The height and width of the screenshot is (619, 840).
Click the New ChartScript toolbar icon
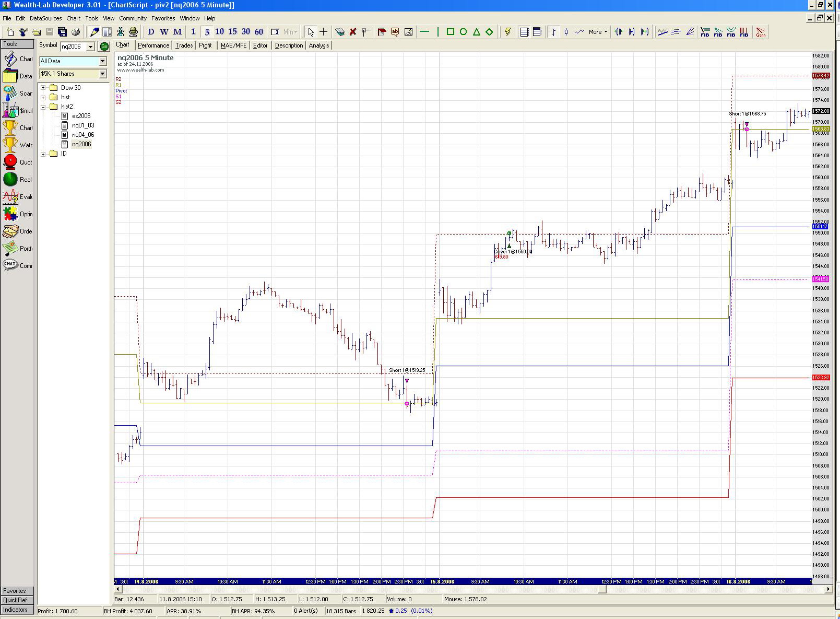(x=10, y=32)
